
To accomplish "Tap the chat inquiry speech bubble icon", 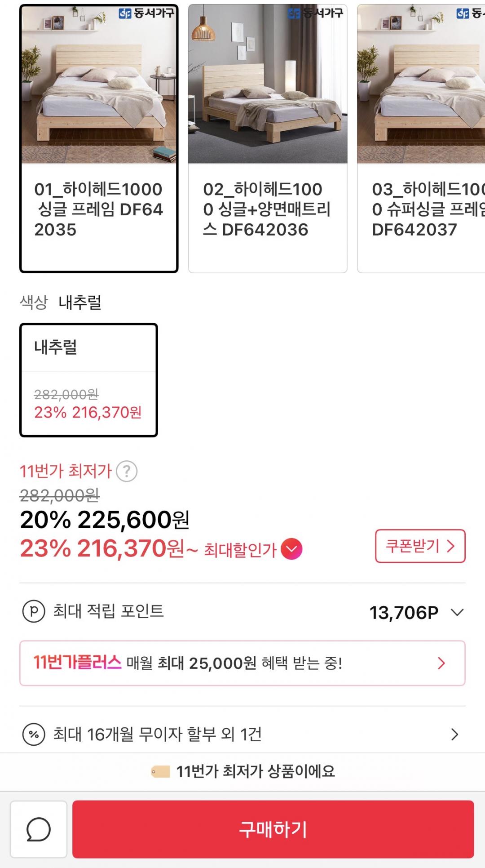I will click(x=39, y=829).
